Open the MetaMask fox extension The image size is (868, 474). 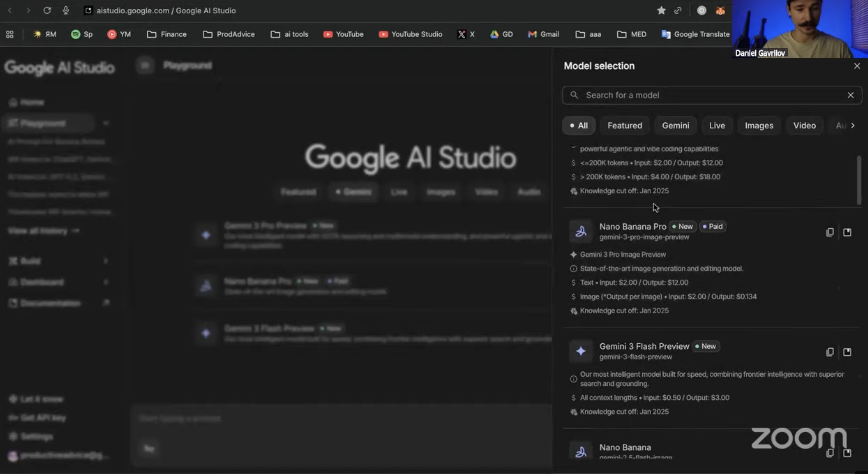tap(720, 10)
